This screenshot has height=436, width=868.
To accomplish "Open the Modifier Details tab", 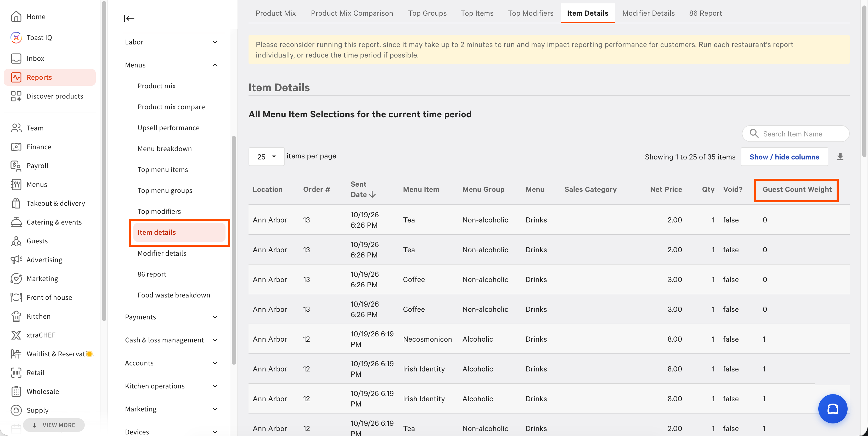I will click(x=648, y=13).
